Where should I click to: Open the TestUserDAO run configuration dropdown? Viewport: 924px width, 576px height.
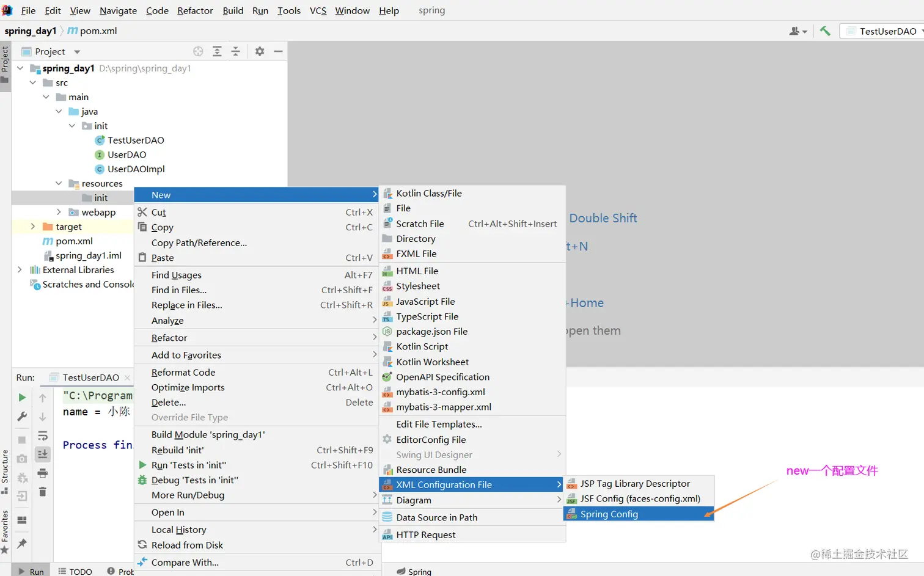884,31
